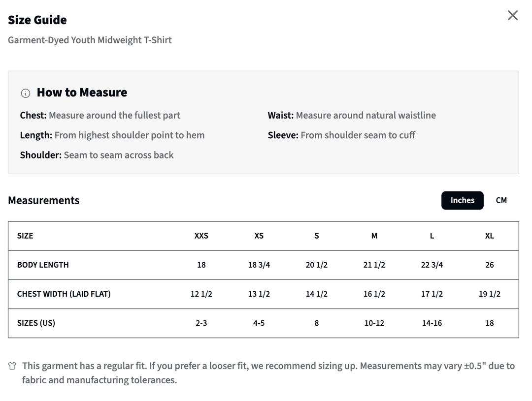
Task: Select the XS size column header
Action: [259, 236]
